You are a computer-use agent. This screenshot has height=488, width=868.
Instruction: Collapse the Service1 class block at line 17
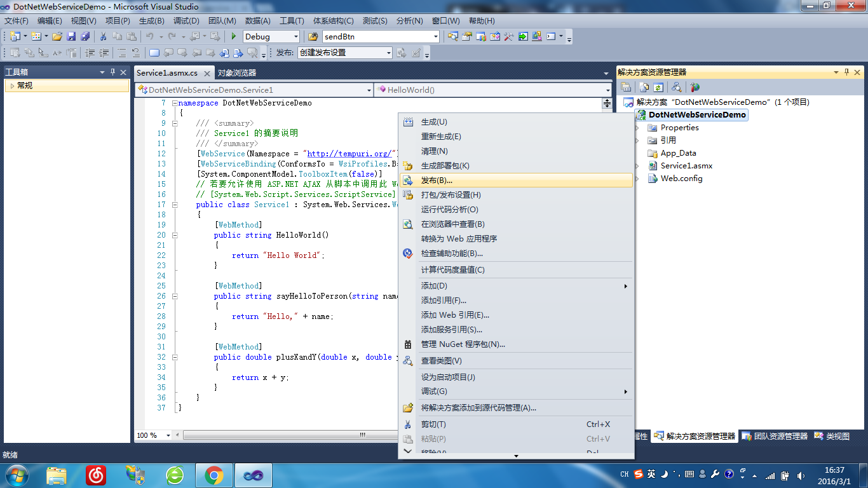coord(174,205)
